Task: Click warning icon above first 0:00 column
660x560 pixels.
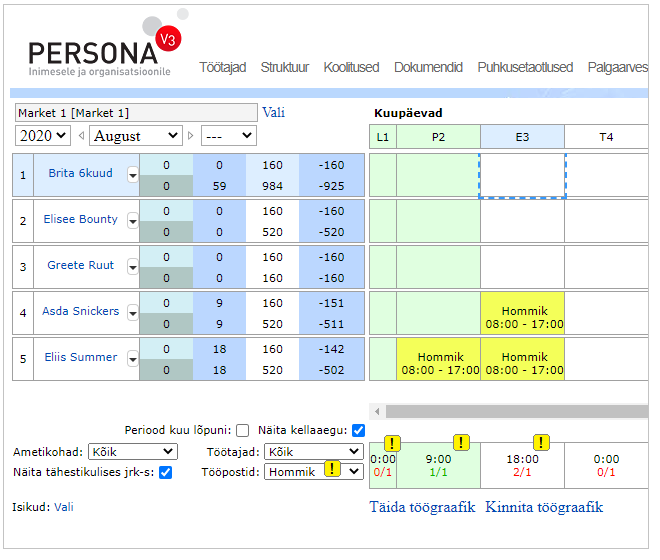Action: pyautogui.click(x=391, y=443)
